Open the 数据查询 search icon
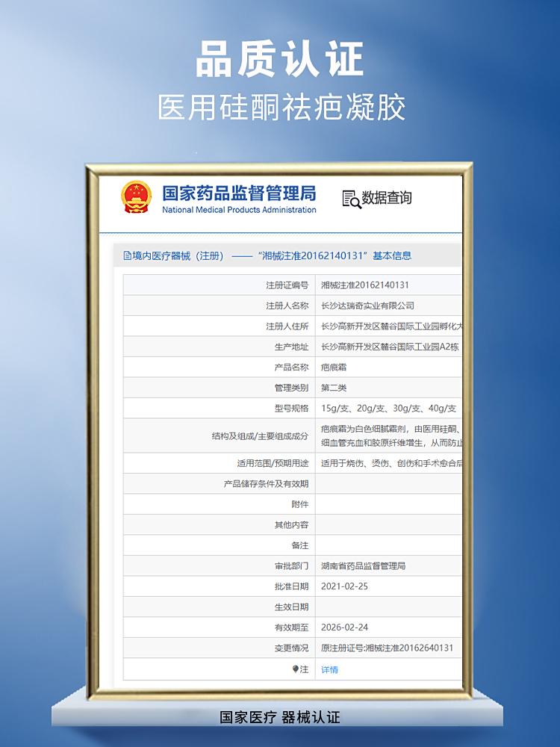 pos(352,199)
